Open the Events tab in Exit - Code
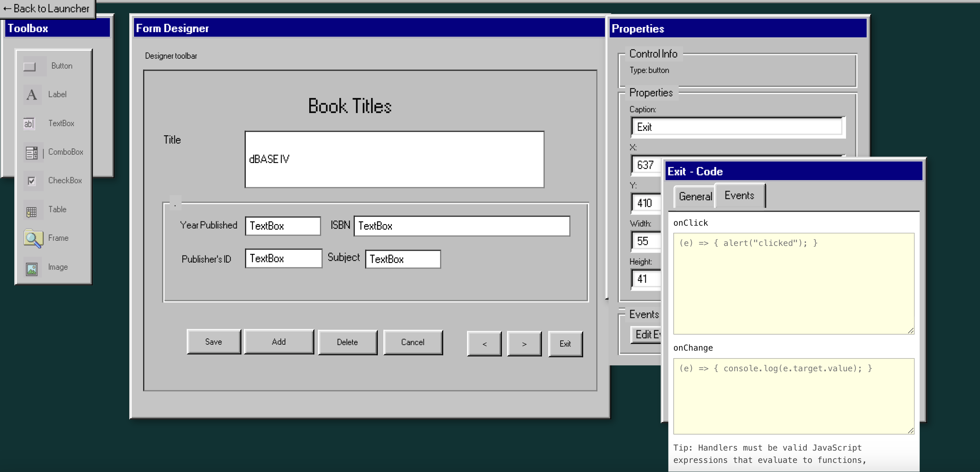Image resolution: width=980 pixels, height=472 pixels. click(x=740, y=195)
